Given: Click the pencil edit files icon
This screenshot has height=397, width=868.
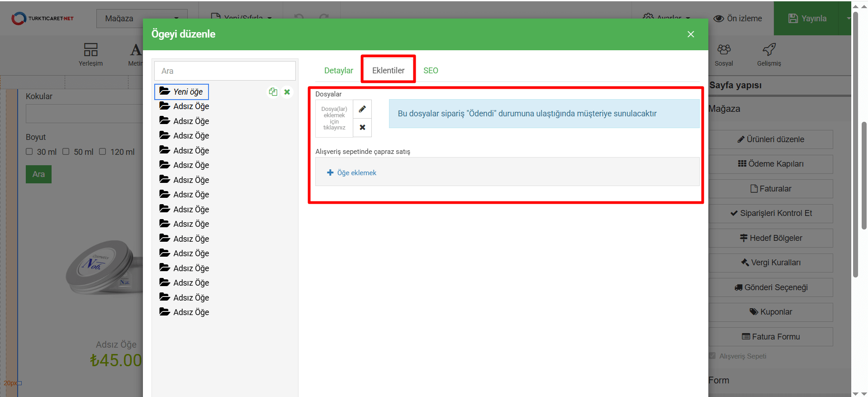Looking at the screenshot, I should tap(362, 109).
